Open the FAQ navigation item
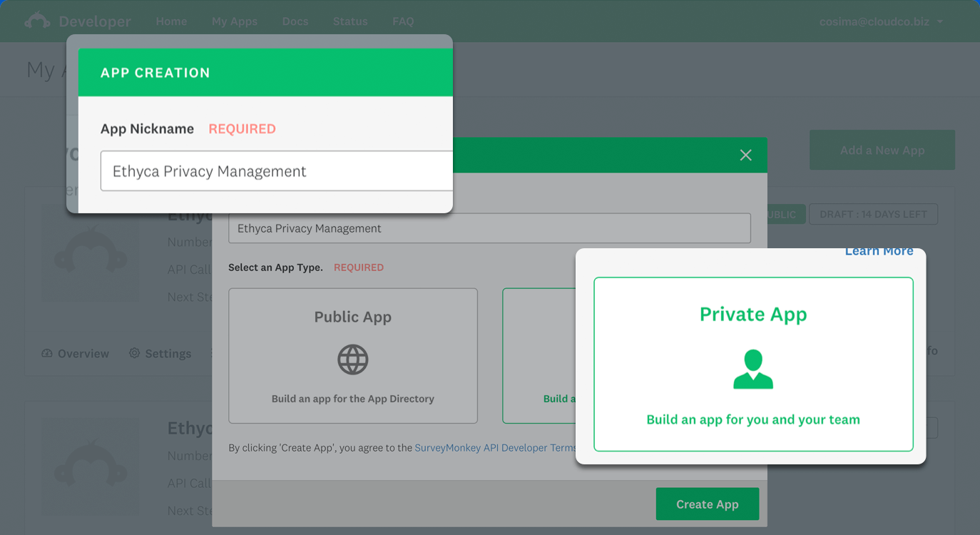 403,21
